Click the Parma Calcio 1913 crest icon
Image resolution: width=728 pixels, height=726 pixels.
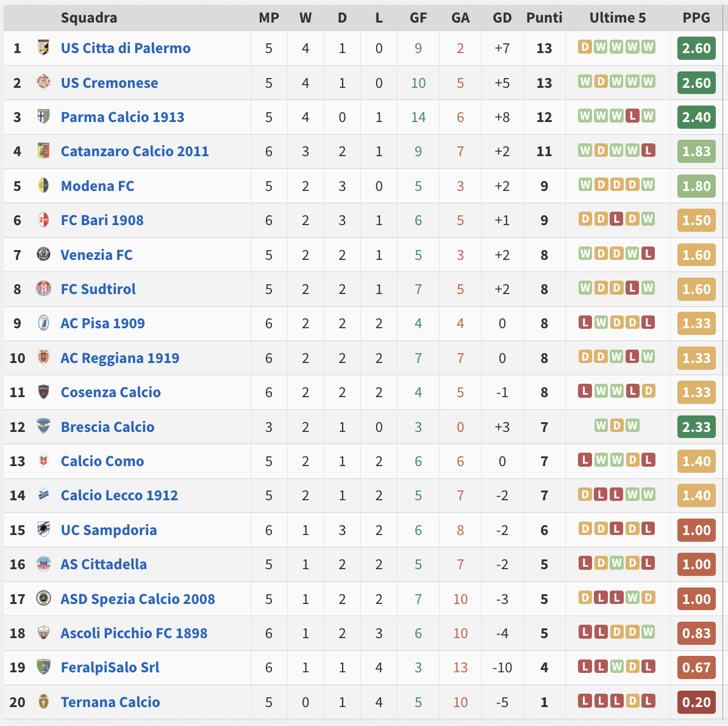point(43,117)
